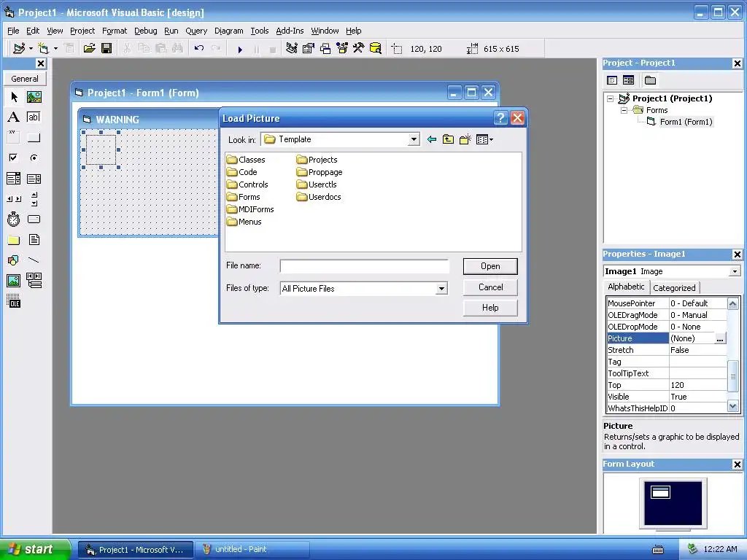Click the ellipsis button on the Picture property

pos(720,338)
